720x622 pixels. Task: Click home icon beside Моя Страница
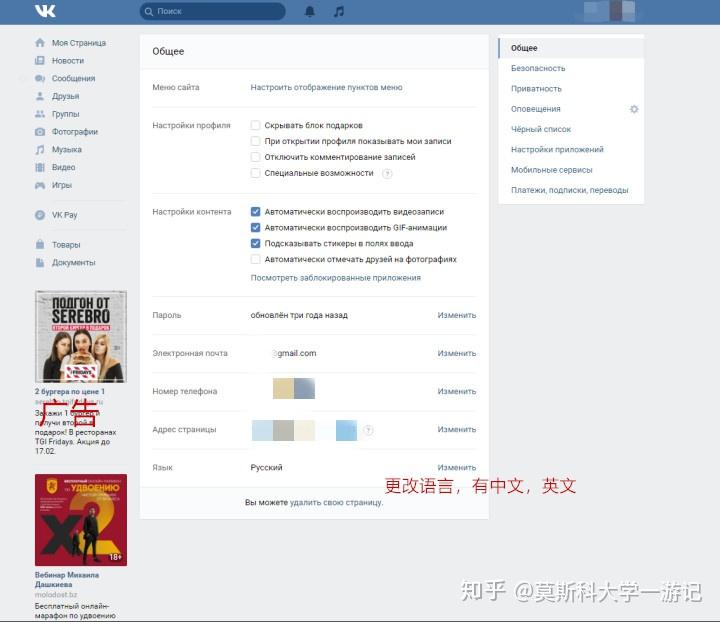click(x=40, y=43)
